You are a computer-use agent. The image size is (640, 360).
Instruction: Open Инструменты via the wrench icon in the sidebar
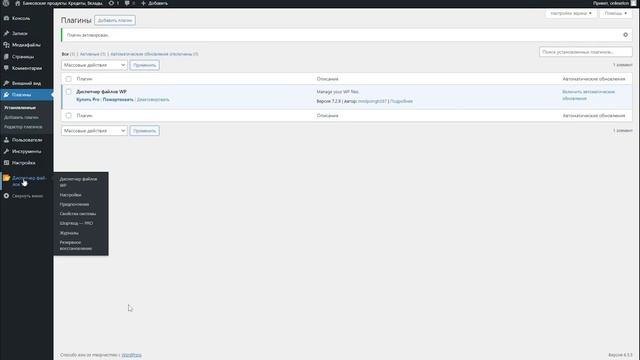(6, 151)
